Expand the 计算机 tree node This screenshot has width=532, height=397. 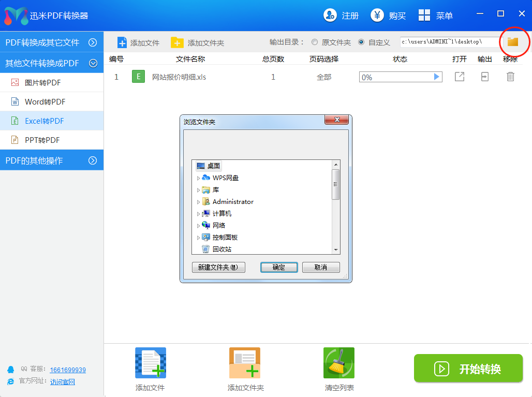point(198,214)
